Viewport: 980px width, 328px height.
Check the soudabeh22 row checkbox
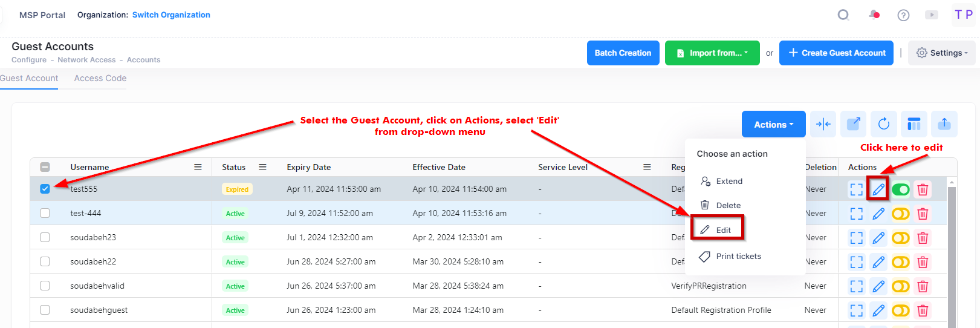(45, 261)
